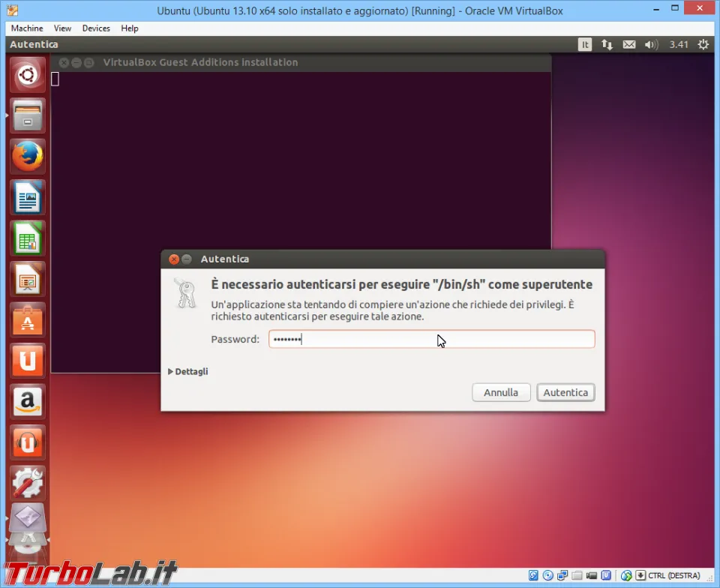Click VirtualBox optical disk status icon
Image resolution: width=720 pixels, height=588 pixels.
547,575
